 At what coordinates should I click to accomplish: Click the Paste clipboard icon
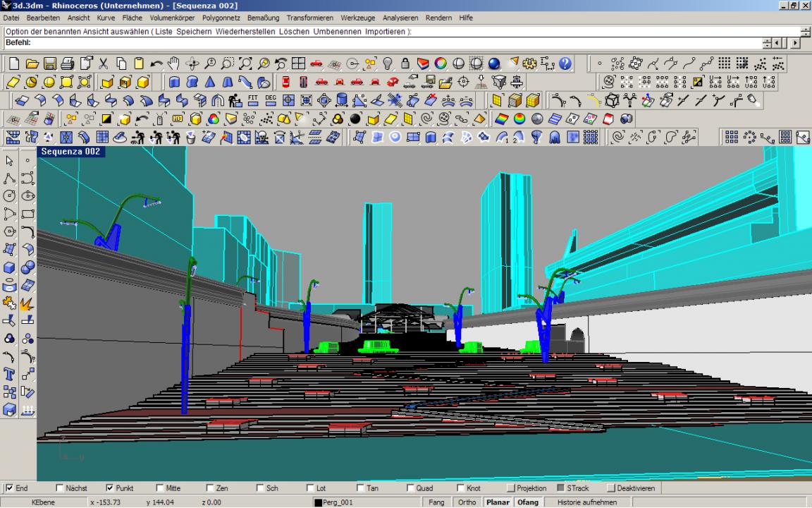[x=138, y=64]
